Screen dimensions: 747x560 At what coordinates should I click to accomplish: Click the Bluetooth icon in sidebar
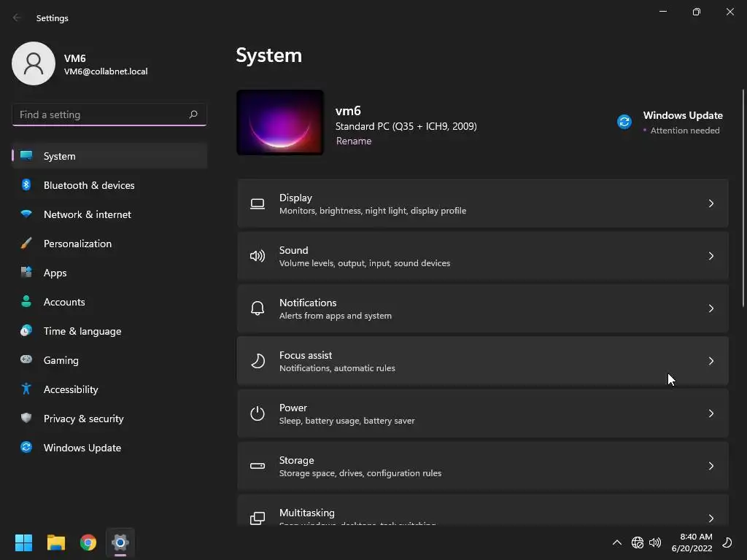(26, 184)
